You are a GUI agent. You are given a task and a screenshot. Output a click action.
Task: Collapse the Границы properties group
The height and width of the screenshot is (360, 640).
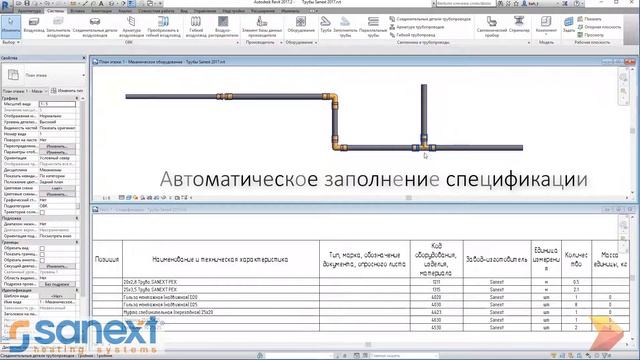[77, 242]
